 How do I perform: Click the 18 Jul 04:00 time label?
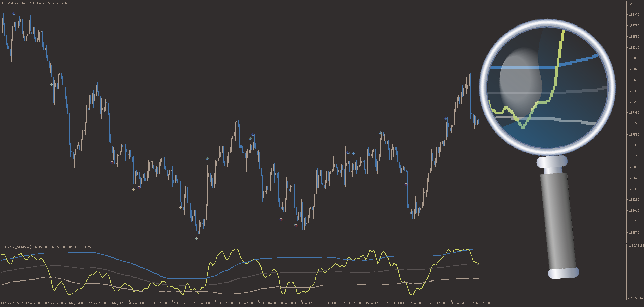click(395, 303)
